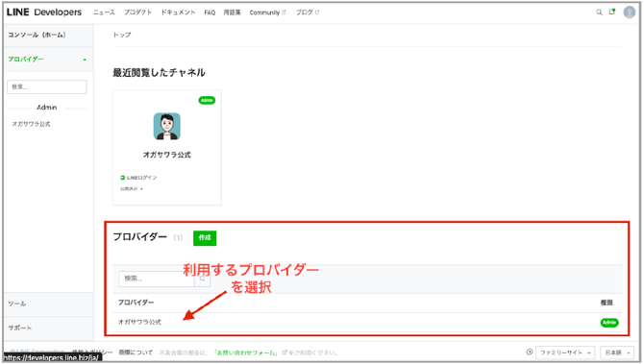Open the notifications icon with green dot
This screenshot has width=644, height=364.
(x=612, y=12)
